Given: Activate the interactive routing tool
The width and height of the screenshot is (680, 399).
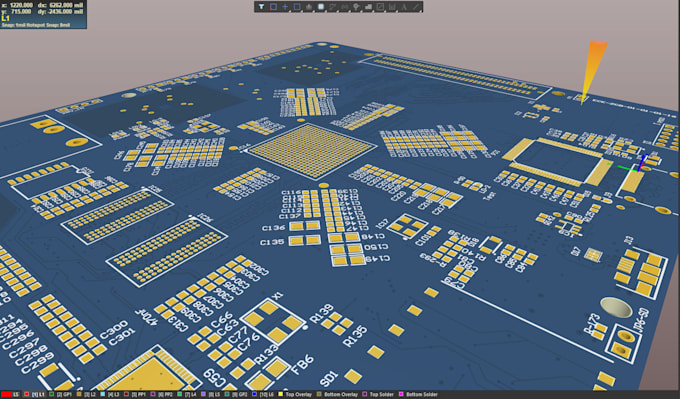Looking at the screenshot, I should (x=333, y=7).
